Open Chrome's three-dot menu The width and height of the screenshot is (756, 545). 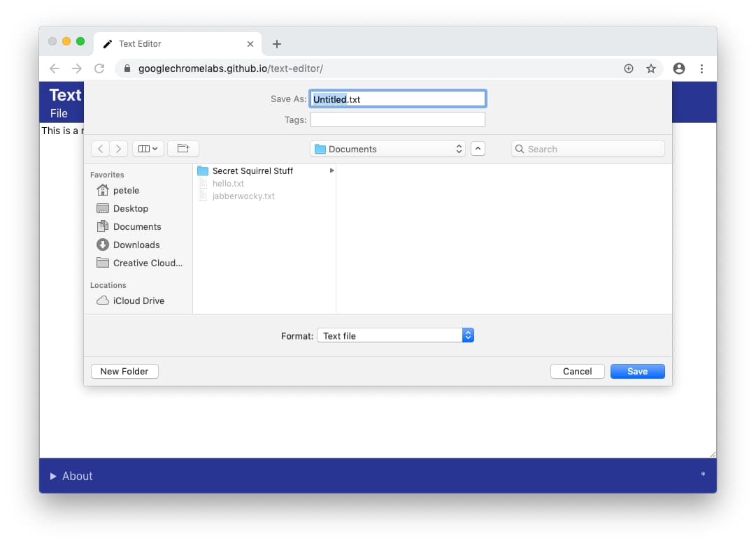[x=701, y=68]
